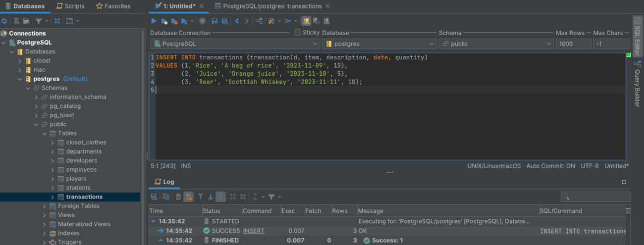Collapse all tree nodes with blue arrows icon

click(57, 21)
